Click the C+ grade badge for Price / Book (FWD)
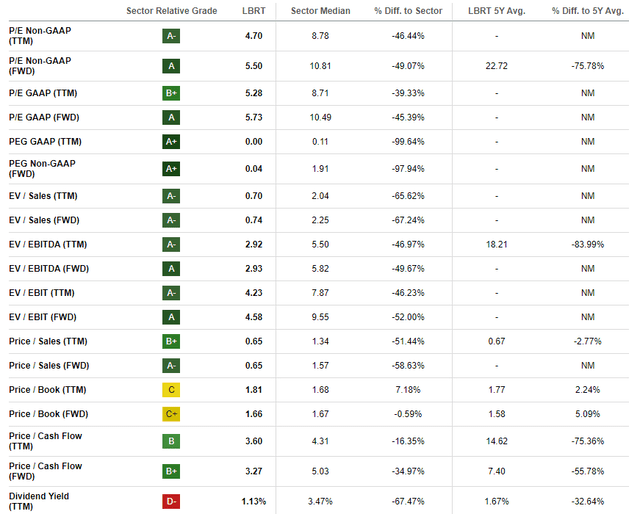Viewport: 640px width, 514px height. pos(171,414)
